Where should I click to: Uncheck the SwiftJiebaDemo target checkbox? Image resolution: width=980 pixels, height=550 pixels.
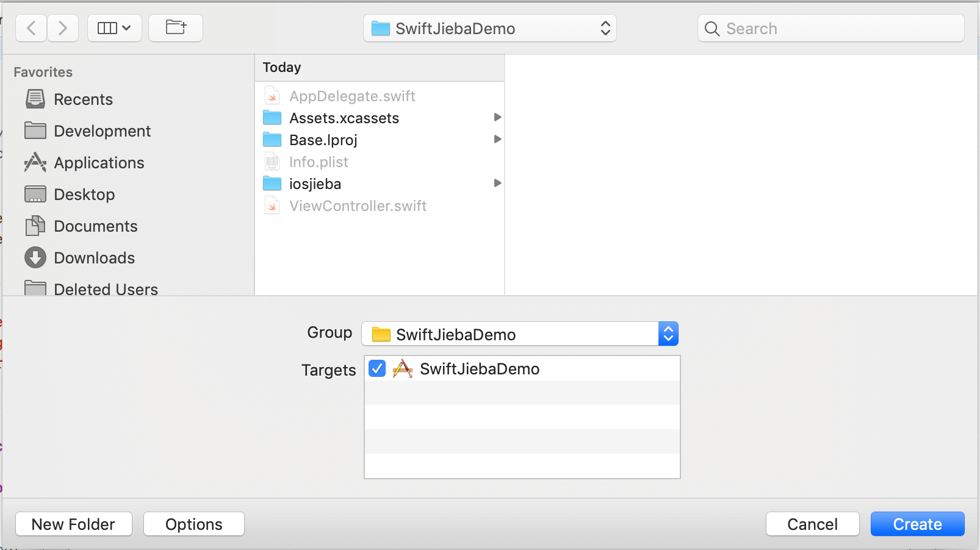click(x=377, y=368)
